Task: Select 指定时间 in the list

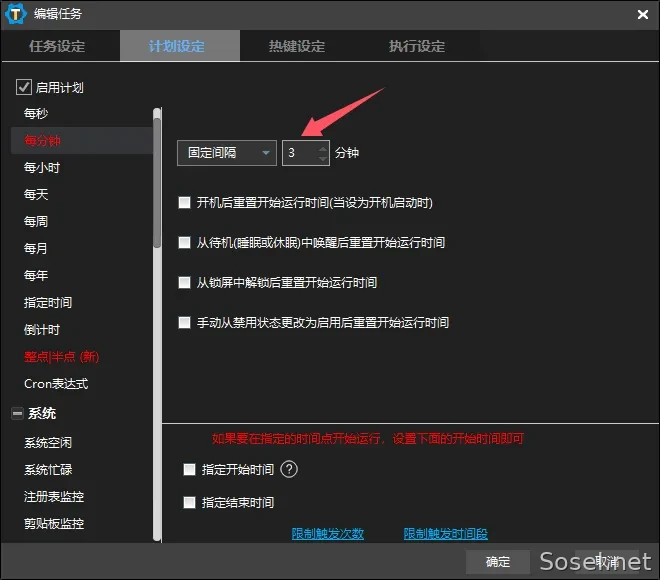Action: [x=82, y=302]
